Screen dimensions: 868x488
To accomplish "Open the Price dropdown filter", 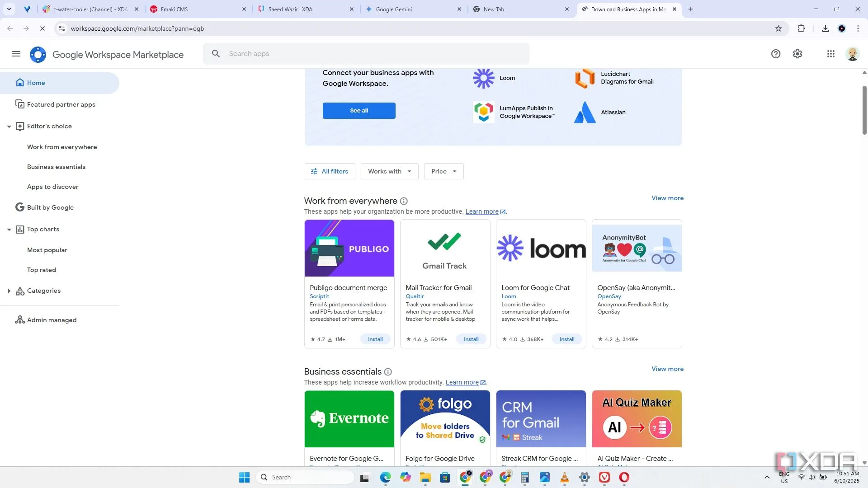I will click(443, 171).
